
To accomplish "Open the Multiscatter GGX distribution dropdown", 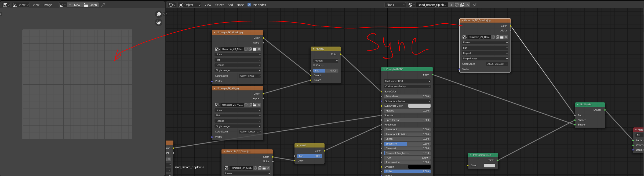I will [x=407, y=81].
